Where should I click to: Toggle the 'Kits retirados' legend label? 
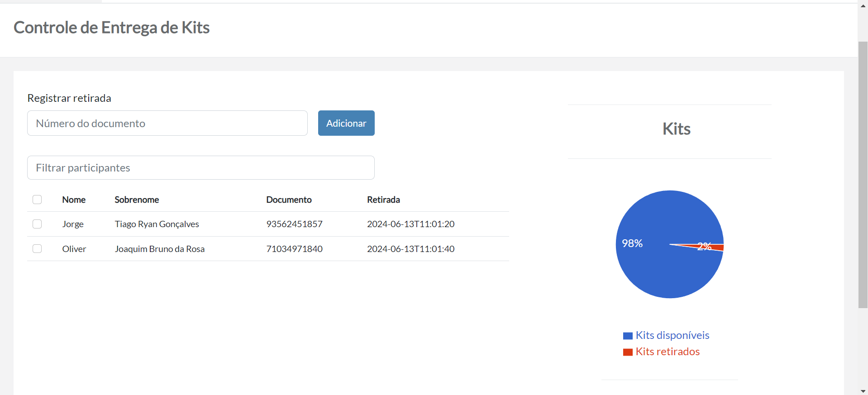(668, 352)
